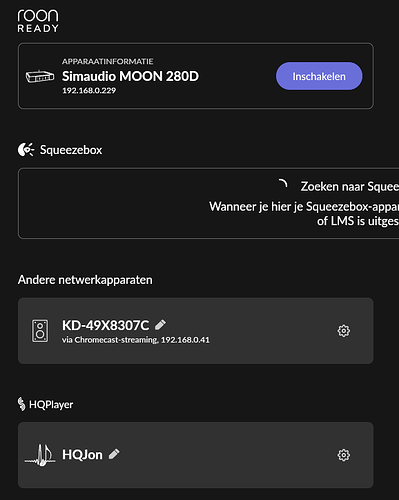
Task: Select the Simaudio MOON 280D device name
Action: point(130,76)
